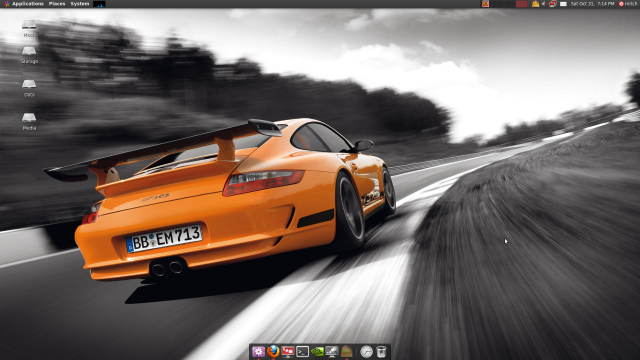Open the Places menu
The height and width of the screenshot is (360, 640).
click(57, 4)
